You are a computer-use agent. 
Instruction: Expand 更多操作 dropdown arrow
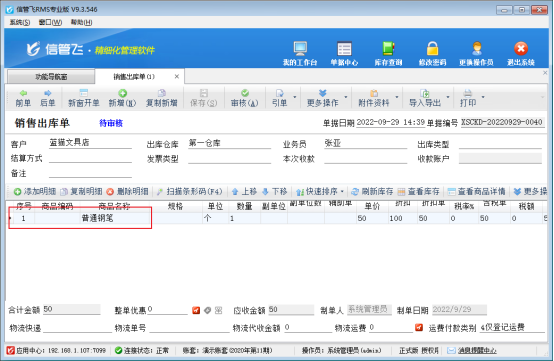(346, 96)
